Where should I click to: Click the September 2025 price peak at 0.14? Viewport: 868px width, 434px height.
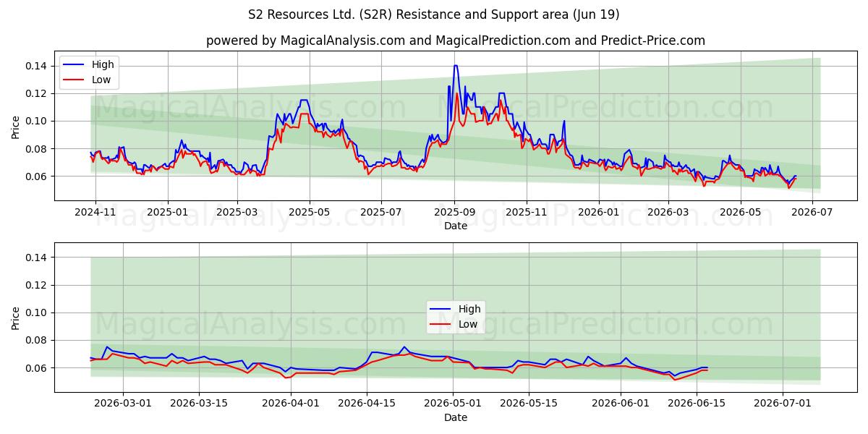click(456, 66)
